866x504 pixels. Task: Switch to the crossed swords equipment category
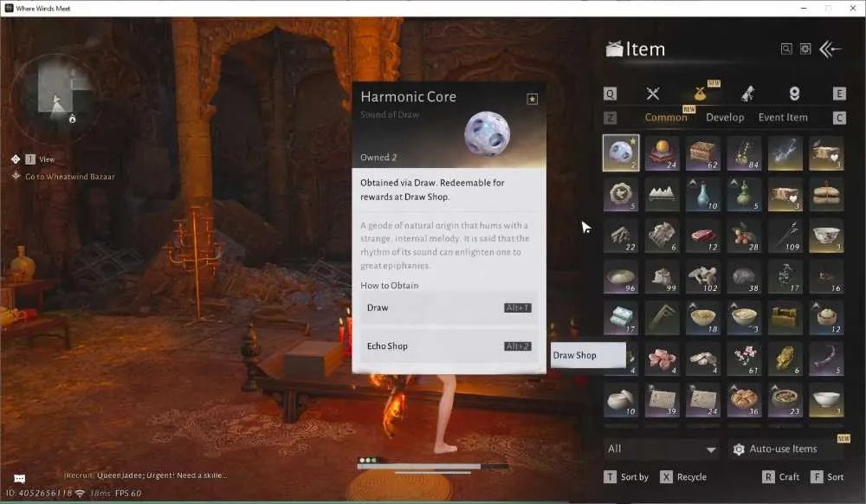653,94
